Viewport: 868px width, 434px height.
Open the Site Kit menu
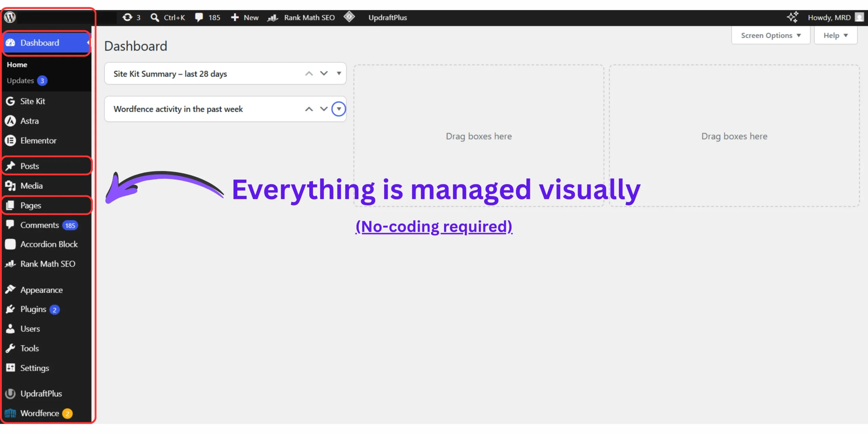tap(47, 101)
